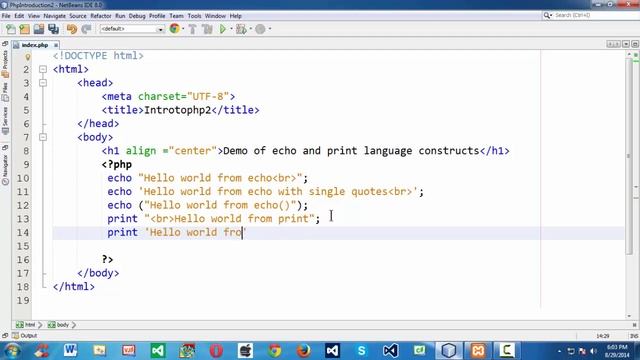Click the line 19 number in the gutter
This screenshot has height=360, width=640.
click(23, 300)
